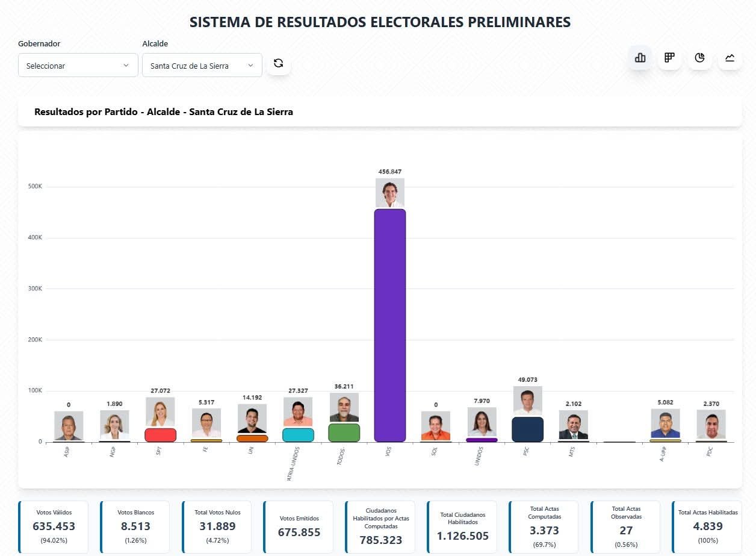Image resolution: width=756 pixels, height=556 pixels.
Task: Click the Total Votos Nulos card
Action: pos(217,526)
